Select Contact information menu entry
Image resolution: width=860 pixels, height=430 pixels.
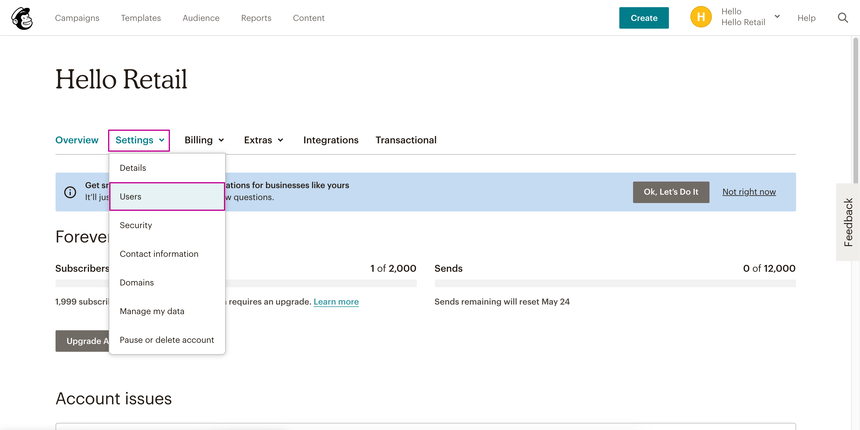[x=159, y=254]
